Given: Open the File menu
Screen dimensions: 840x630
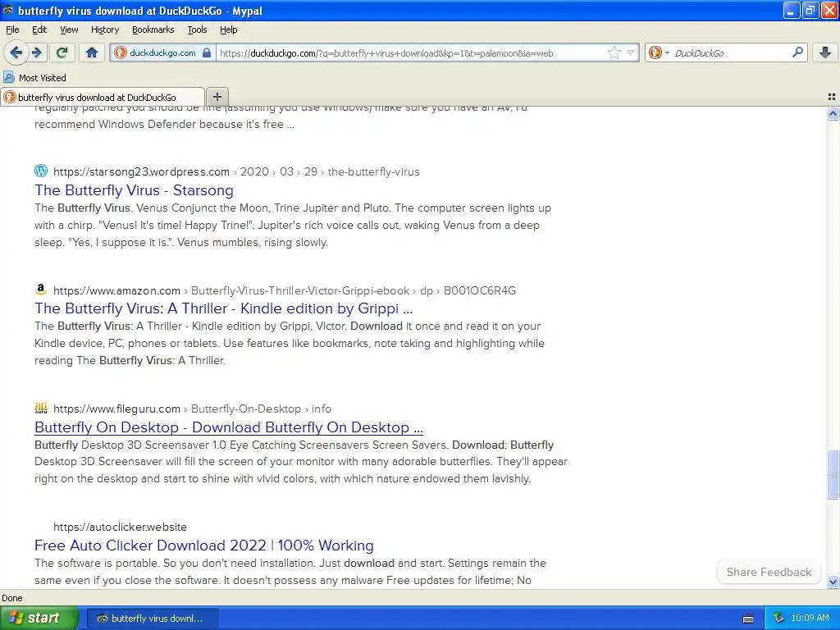Looking at the screenshot, I should [x=12, y=30].
